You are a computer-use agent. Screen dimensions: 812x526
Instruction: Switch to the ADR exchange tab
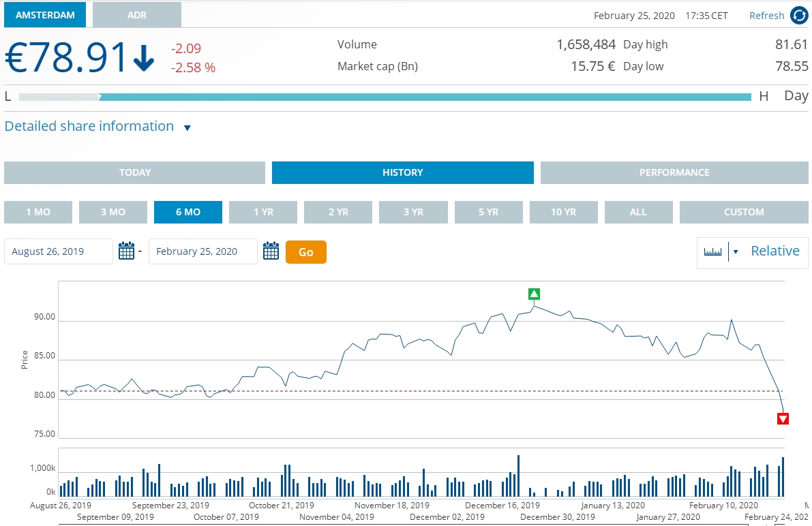pos(137,15)
